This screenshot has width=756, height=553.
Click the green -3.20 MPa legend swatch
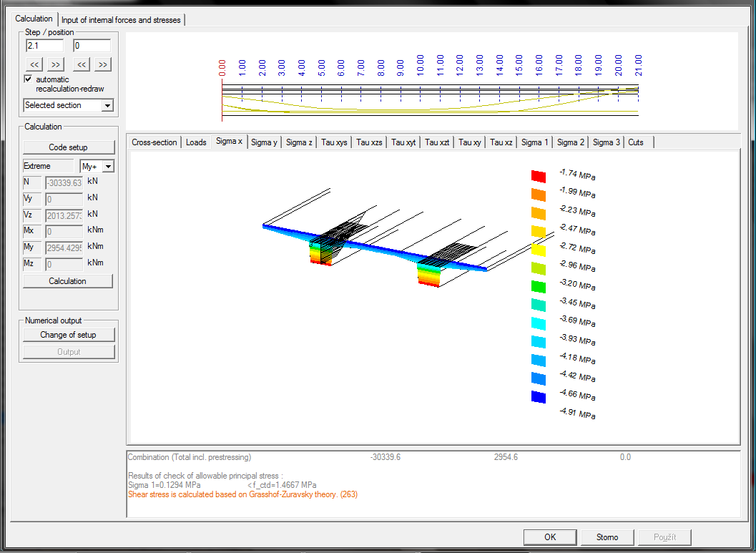pyautogui.click(x=539, y=286)
